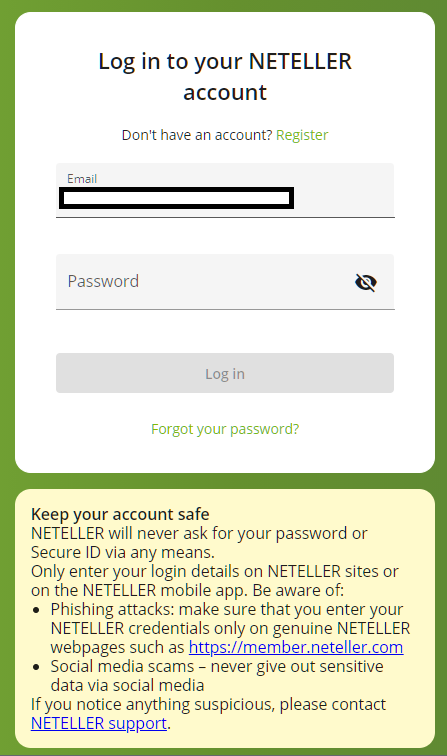Click inside the Password field
This screenshot has height=756, width=447.
225,282
